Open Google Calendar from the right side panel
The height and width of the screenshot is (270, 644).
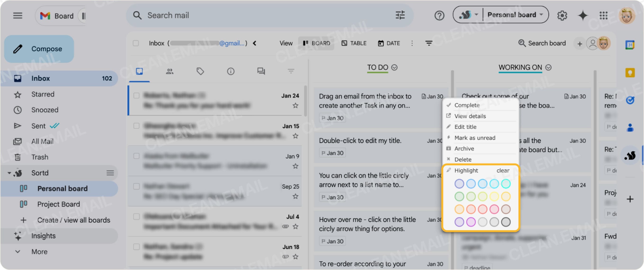coord(631,45)
